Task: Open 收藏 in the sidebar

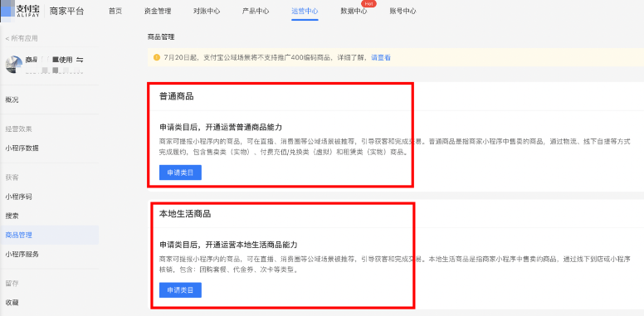Action: (x=12, y=303)
